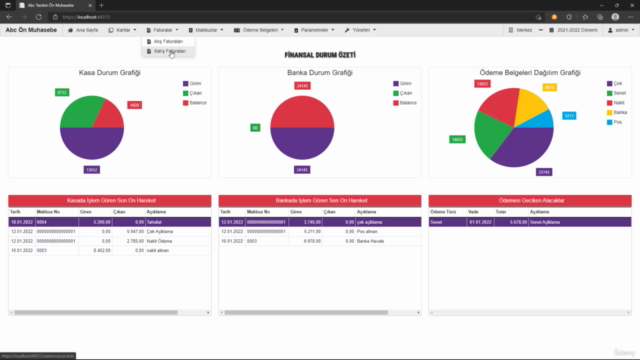Image resolution: width=640 pixels, height=360 pixels.
Task: Click the Parametreler icon
Action: coord(296,30)
